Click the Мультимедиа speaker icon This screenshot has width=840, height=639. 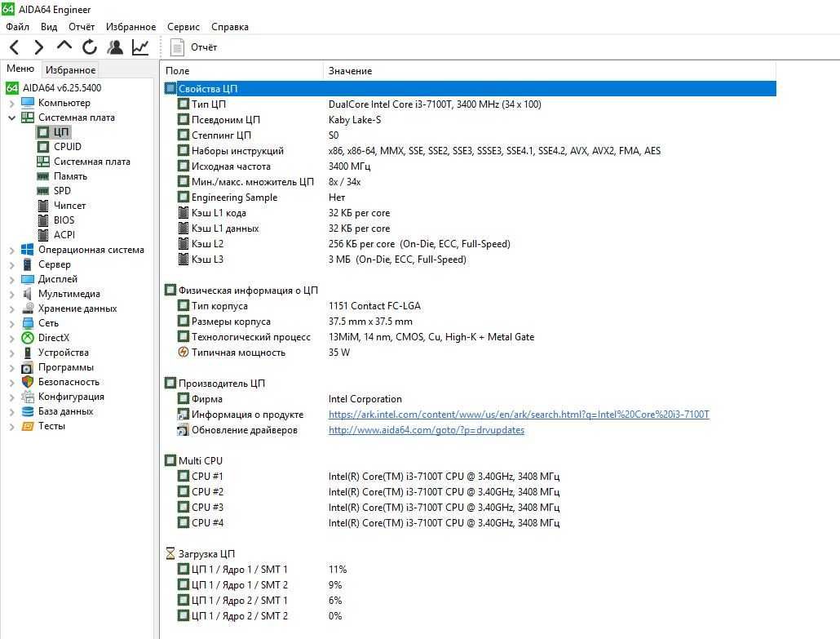(x=28, y=294)
